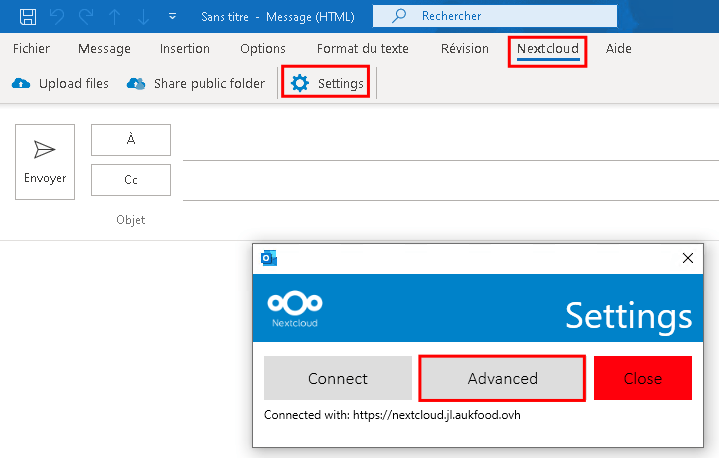719x458 pixels.
Task: Click the red Close button
Action: (643, 378)
